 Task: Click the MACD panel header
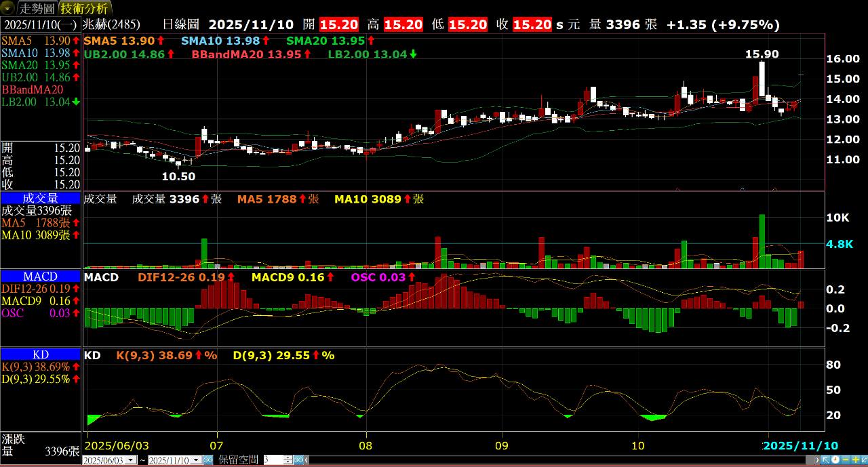point(41,277)
